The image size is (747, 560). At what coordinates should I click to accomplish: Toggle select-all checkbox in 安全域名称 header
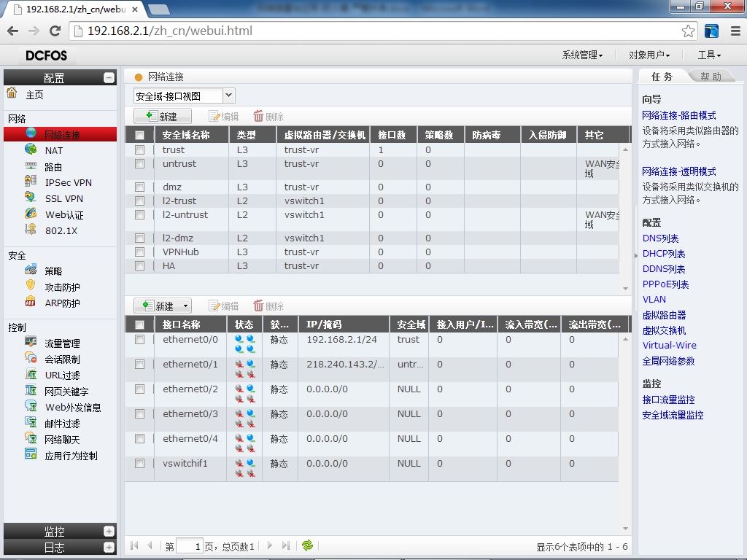139,135
